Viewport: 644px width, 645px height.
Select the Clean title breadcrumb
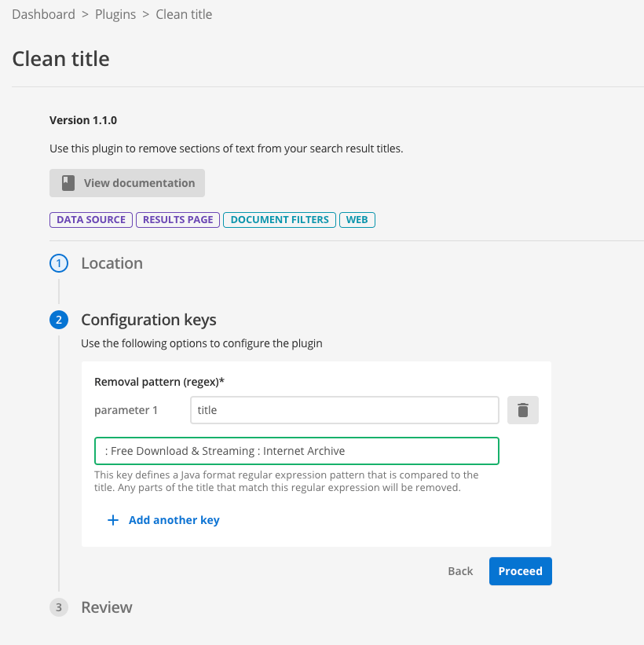183,14
